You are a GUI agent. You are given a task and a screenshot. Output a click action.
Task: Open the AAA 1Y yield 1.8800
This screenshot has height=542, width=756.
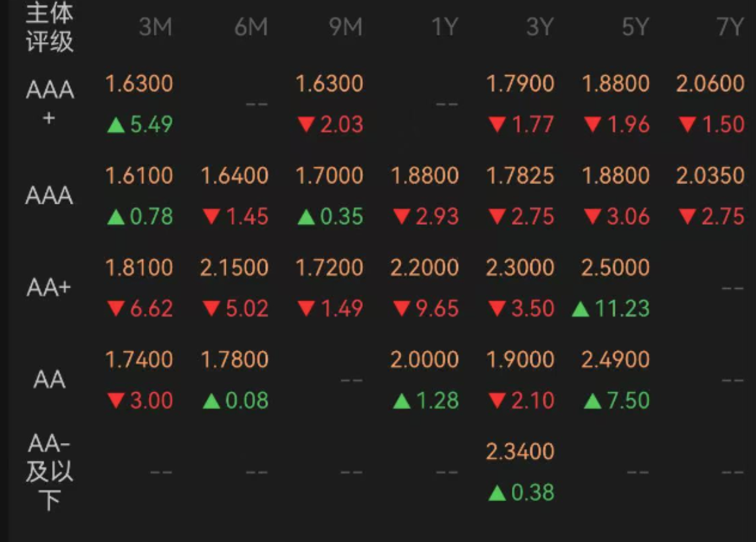point(425,176)
